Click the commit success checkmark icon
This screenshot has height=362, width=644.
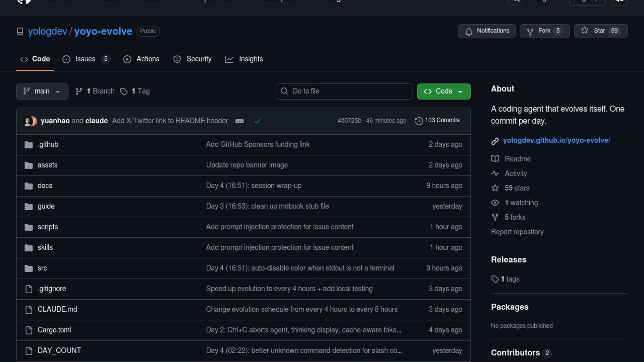257,121
